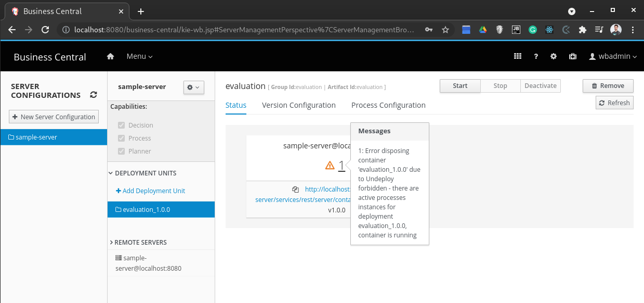The image size is (644, 303).
Task: Go to Business Central home icon
Action: pyautogui.click(x=110, y=56)
